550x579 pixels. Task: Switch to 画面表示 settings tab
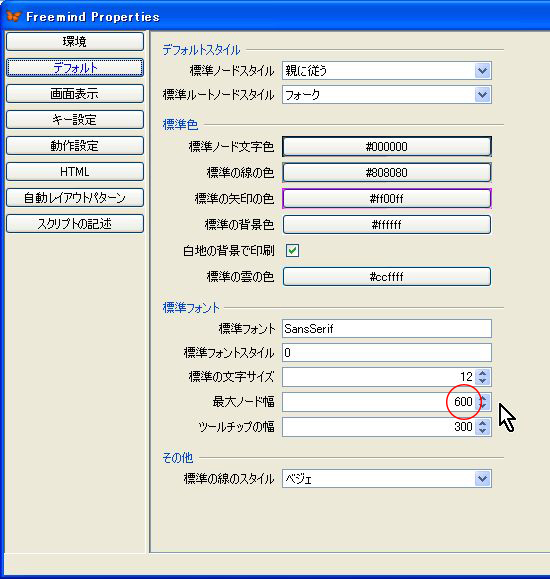(75, 93)
